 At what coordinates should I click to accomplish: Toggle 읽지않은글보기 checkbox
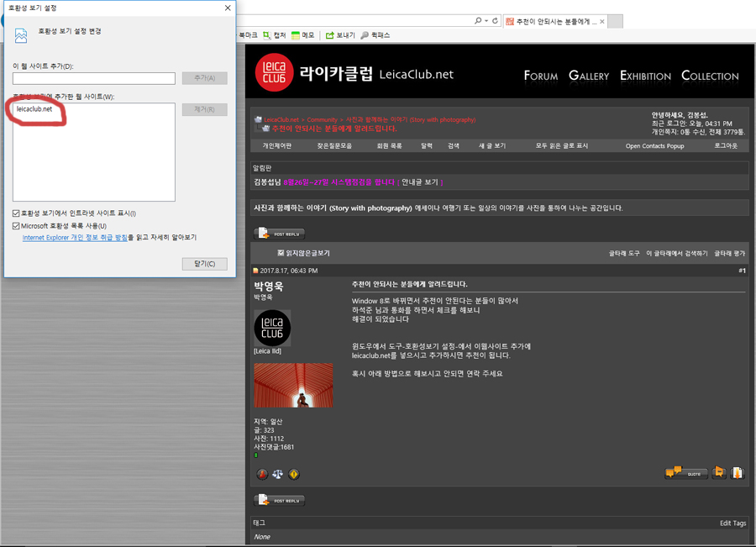281,253
